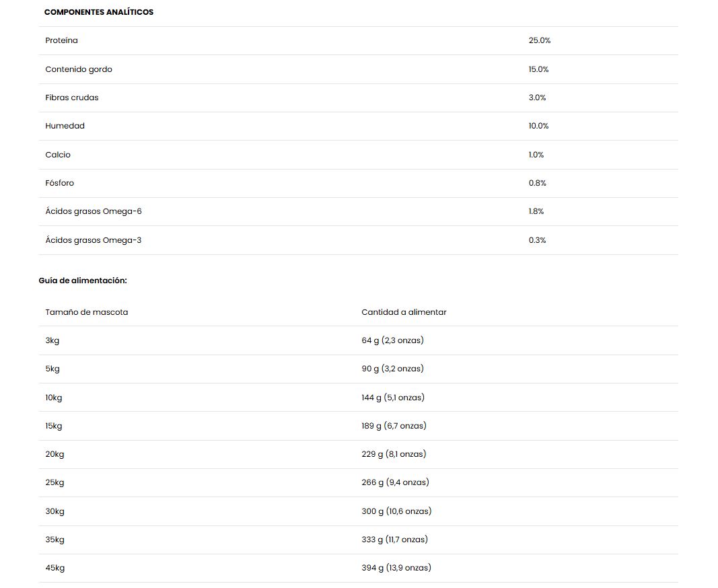Click the Fibras crudas label
This screenshot has width=718, height=588.
coord(72,98)
